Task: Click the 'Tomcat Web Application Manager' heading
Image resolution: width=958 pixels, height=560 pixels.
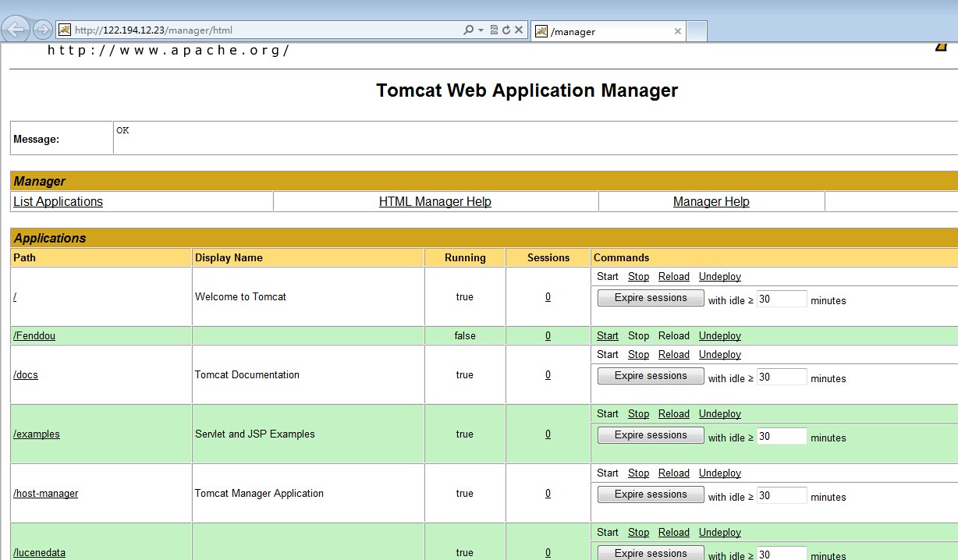Action: [527, 90]
